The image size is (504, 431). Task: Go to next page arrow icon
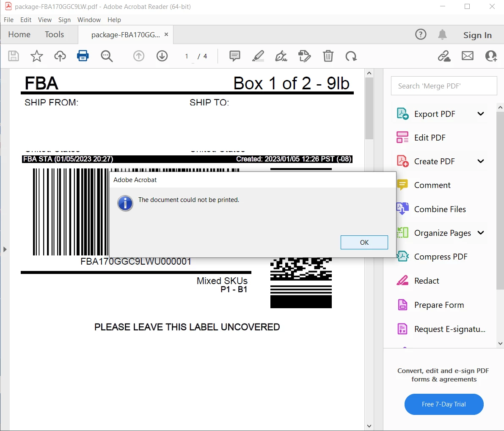click(x=162, y=56)
